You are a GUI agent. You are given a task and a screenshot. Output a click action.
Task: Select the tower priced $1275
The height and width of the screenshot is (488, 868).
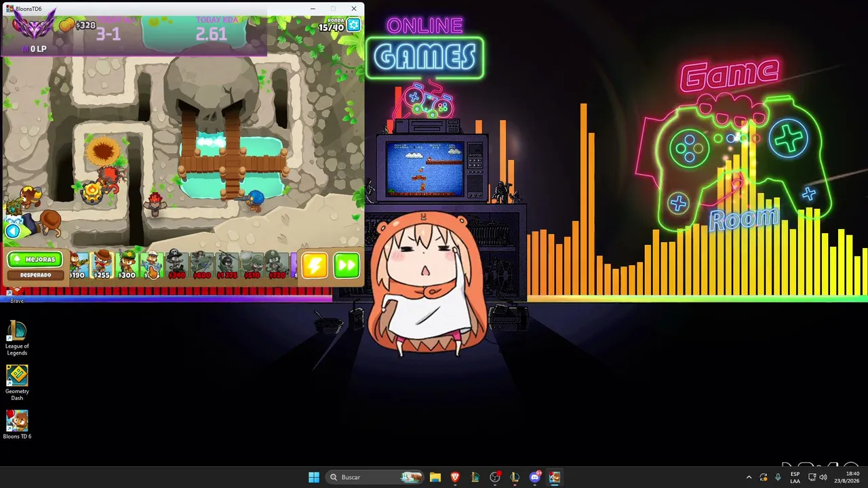pos(226,265)
